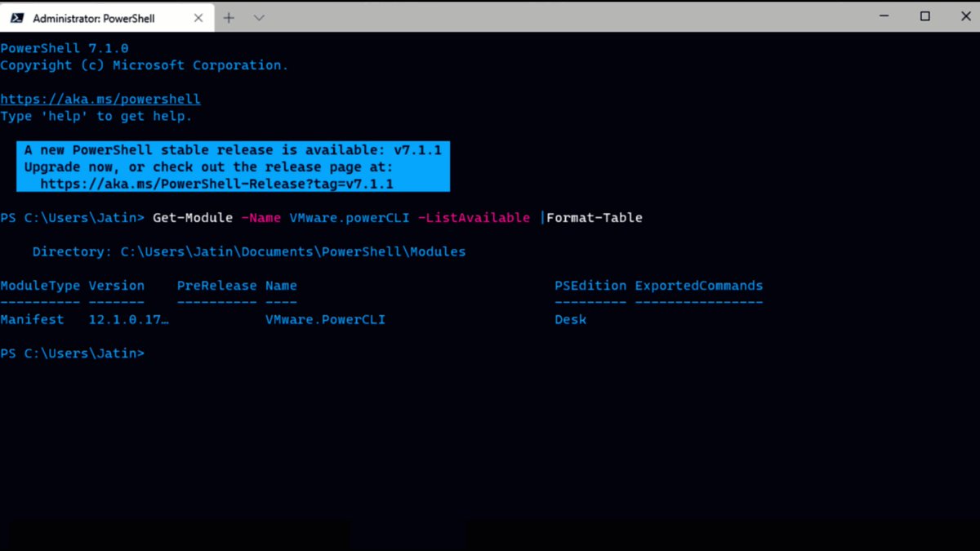980x551 pixels.
Task: Click the 'Directory:' modules path line
Action: pyautogui.click(x=249, y=251)
